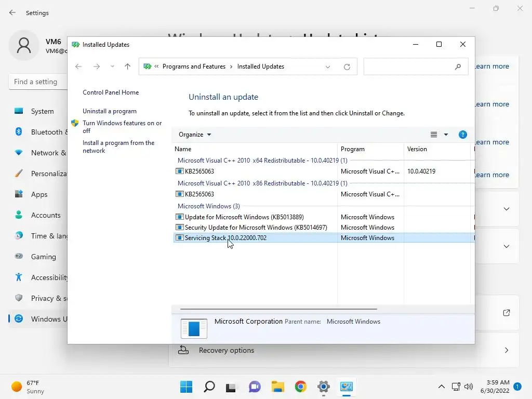Click the Accessibility figure icon

(x=19, y=277)
